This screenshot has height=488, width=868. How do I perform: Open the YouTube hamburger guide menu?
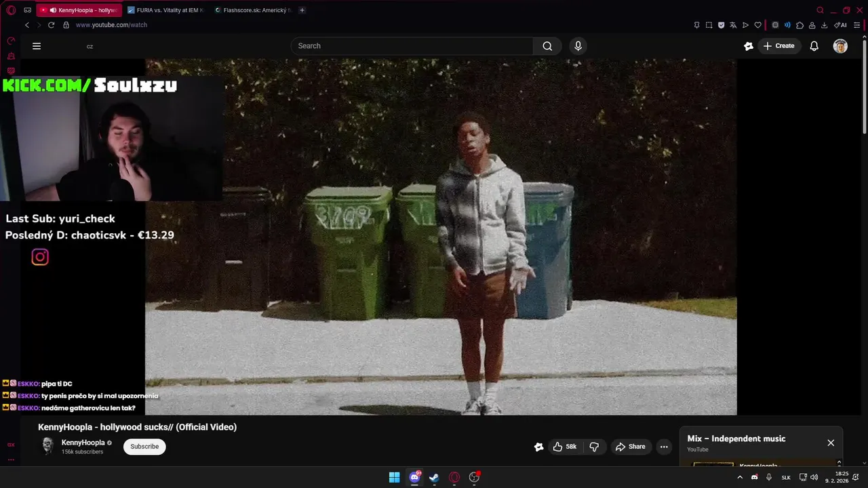(x=37, y=46)
